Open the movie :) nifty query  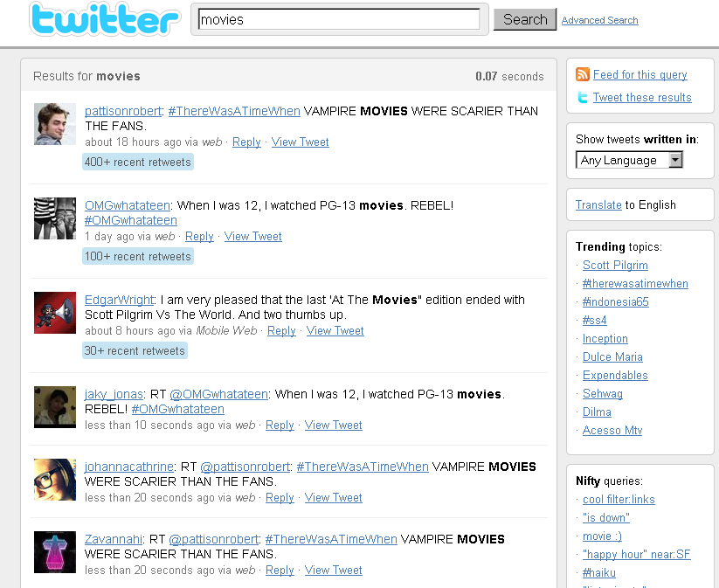click(602, 536)
